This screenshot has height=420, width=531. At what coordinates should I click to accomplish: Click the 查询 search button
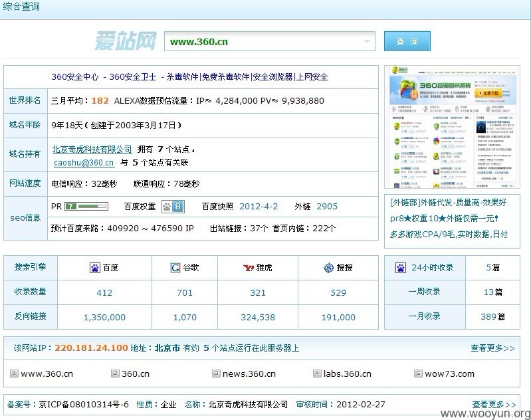coord(407,41)
